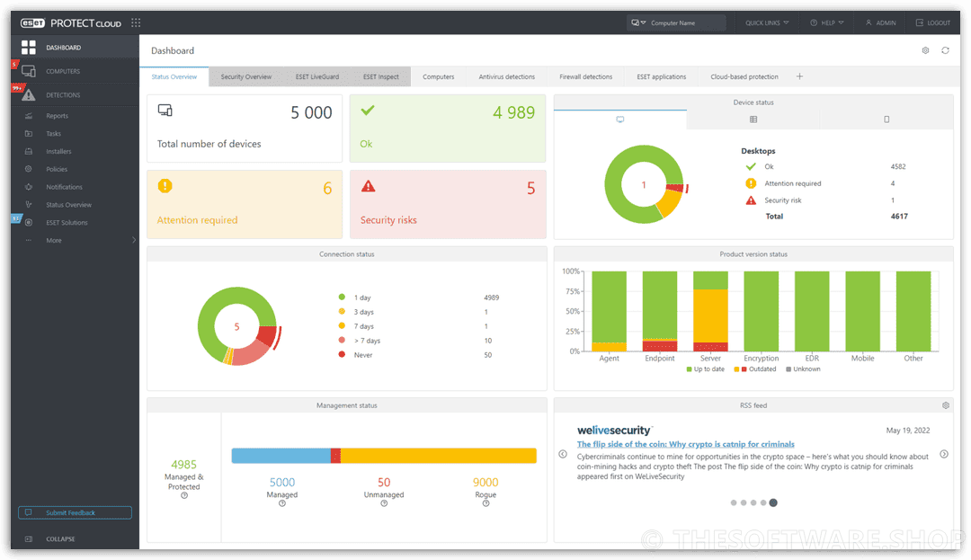Open the Ok devices green tile

(448, 129)
